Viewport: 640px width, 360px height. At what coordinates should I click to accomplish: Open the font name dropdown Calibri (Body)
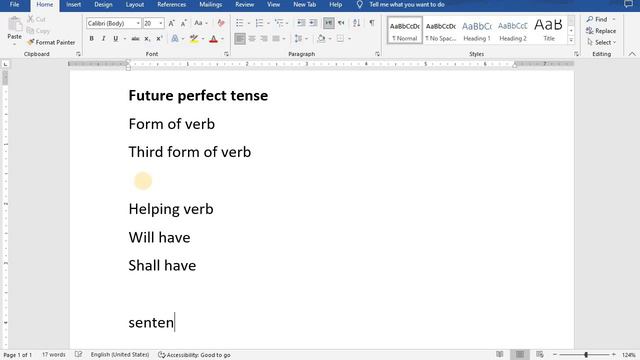click(x=138, y=23)
